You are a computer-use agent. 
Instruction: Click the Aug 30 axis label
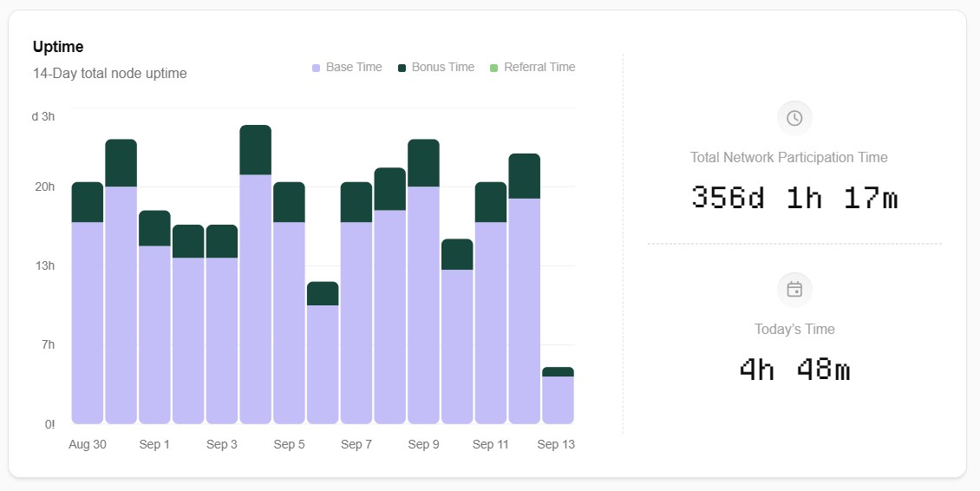(x=88, y=444)
